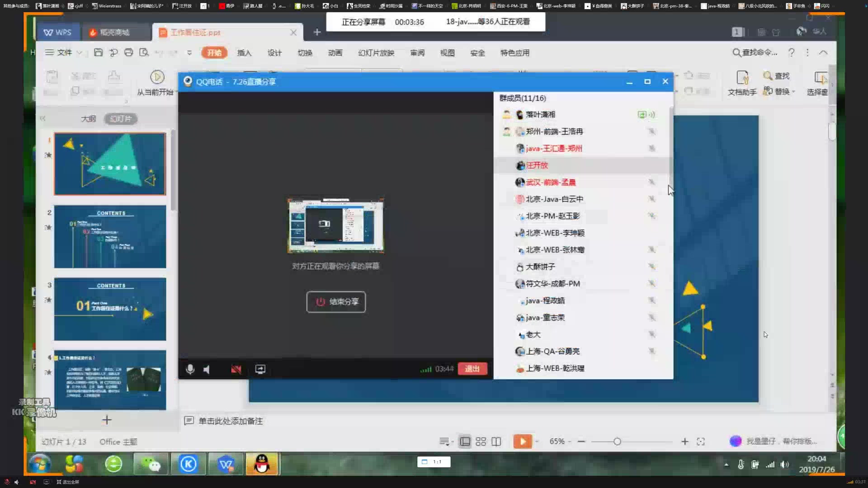
Task: Click 结束分享 end sharing button
Action: click(335, 301)
